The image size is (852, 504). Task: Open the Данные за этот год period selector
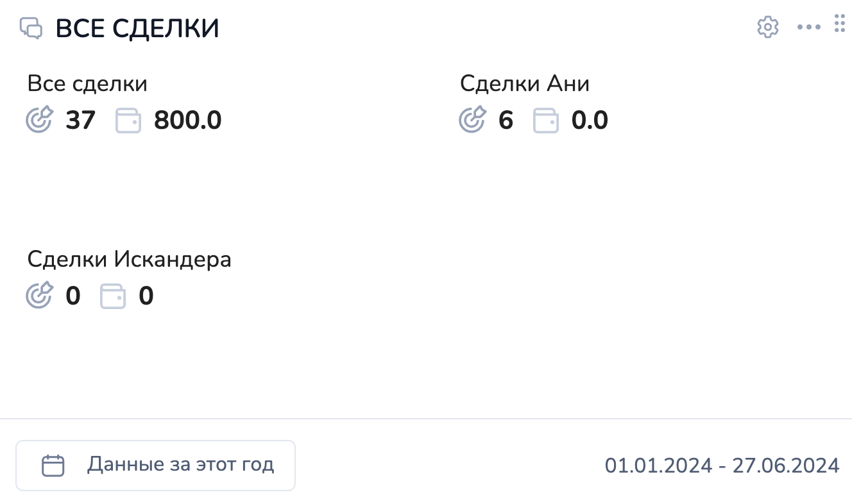point(155,465)
